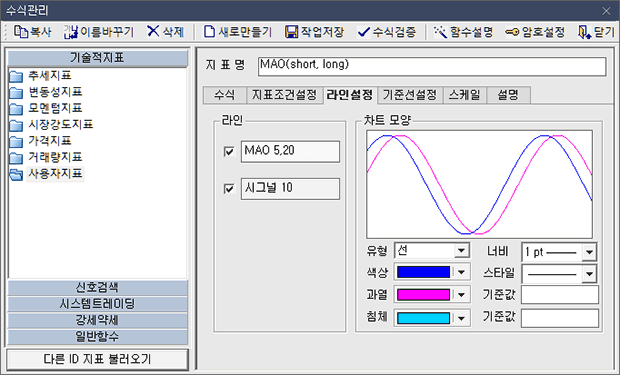Expand the 신호검색 category bar
Screen dimensions: 620x375
point(97,287)
